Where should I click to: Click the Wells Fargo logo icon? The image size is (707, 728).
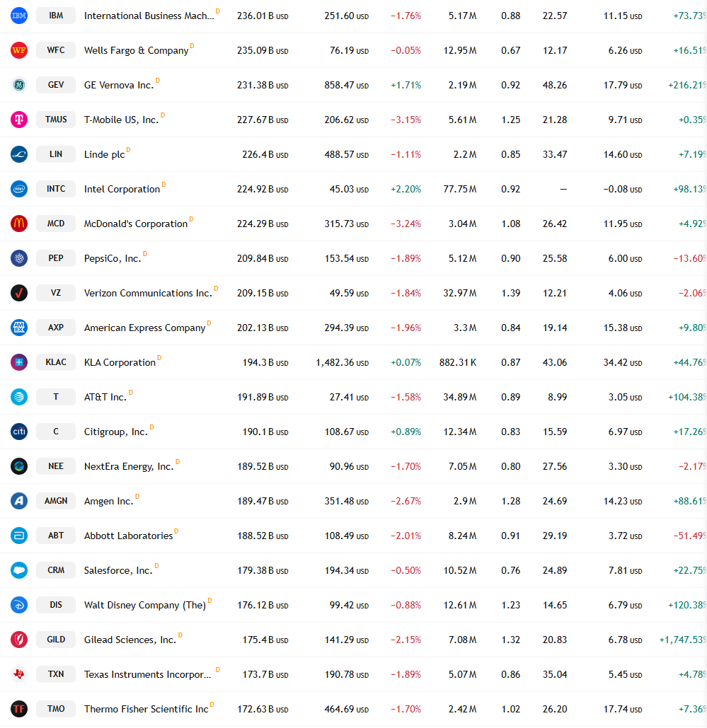click(x=19, y=50)
